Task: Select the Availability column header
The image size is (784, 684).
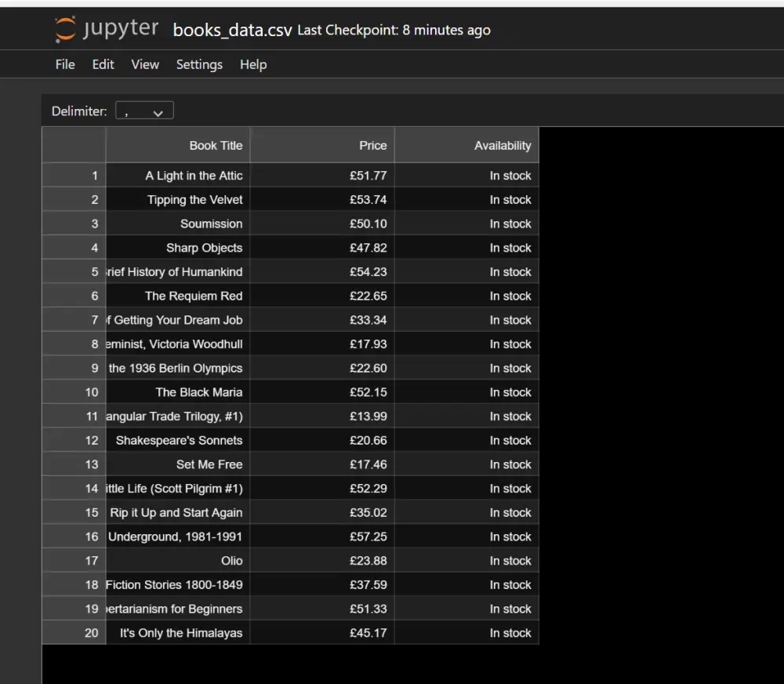Action: (x=467, y=145)
